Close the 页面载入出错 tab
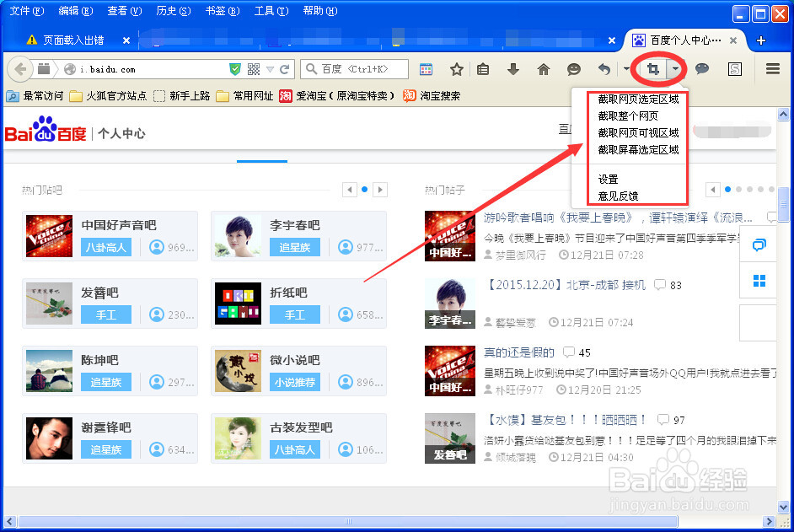The image size is (794, 532). click(126, 40)
